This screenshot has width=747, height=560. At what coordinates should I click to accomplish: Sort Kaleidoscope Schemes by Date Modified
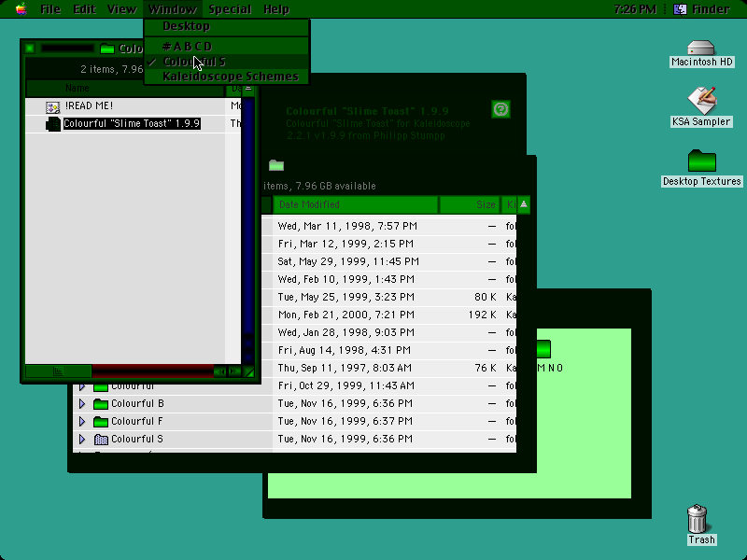(x=356, y=204)
